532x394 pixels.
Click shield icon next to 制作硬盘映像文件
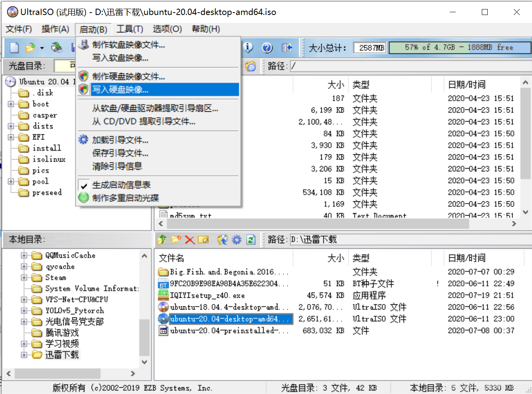pyautogui.click(x=83, y=76)
